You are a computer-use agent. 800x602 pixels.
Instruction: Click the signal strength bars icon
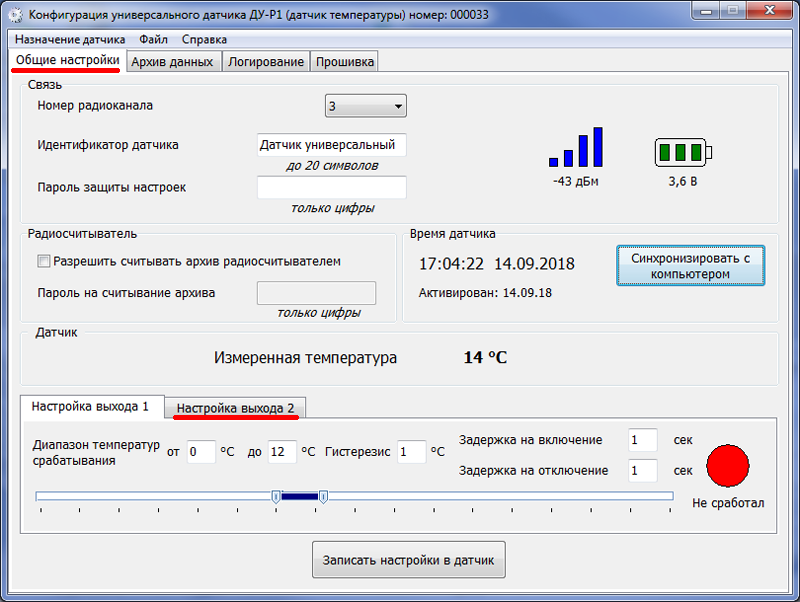tap(576, 147)
